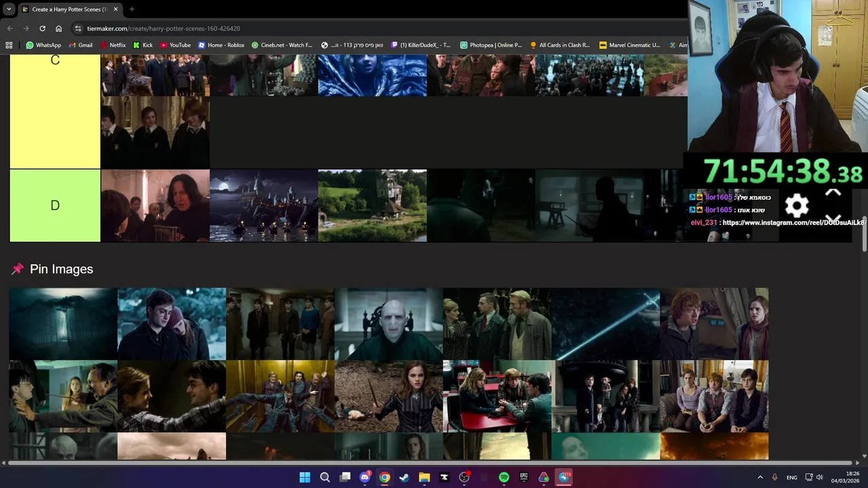Collapse overlay with the up chevron
This screenshot has height=488, width=868.
[833, 192]
